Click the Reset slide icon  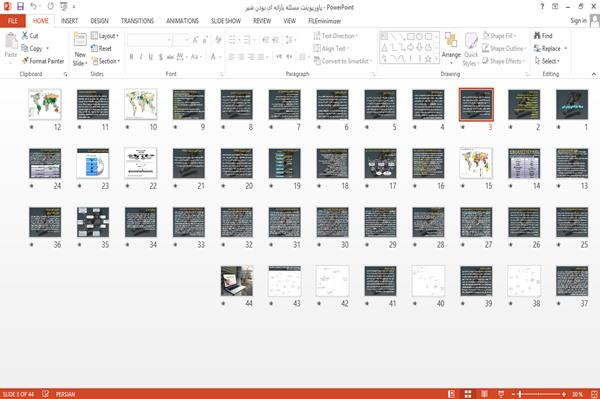(95, 48)
